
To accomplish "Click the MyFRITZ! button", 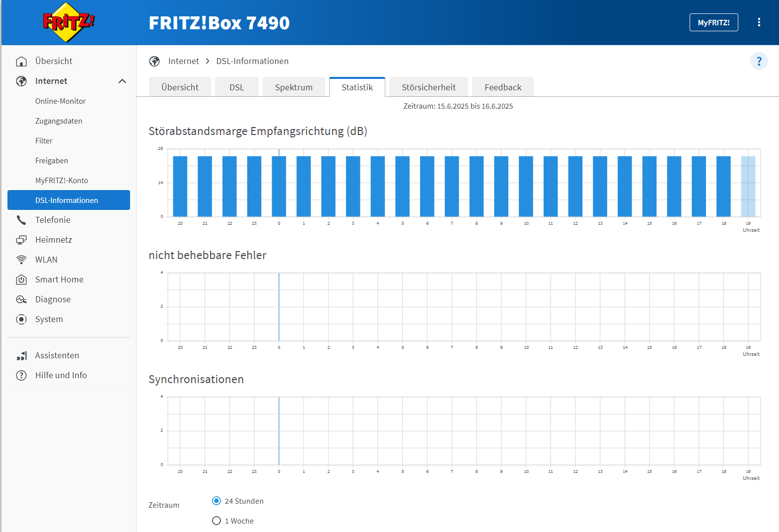I will point(713,22).
